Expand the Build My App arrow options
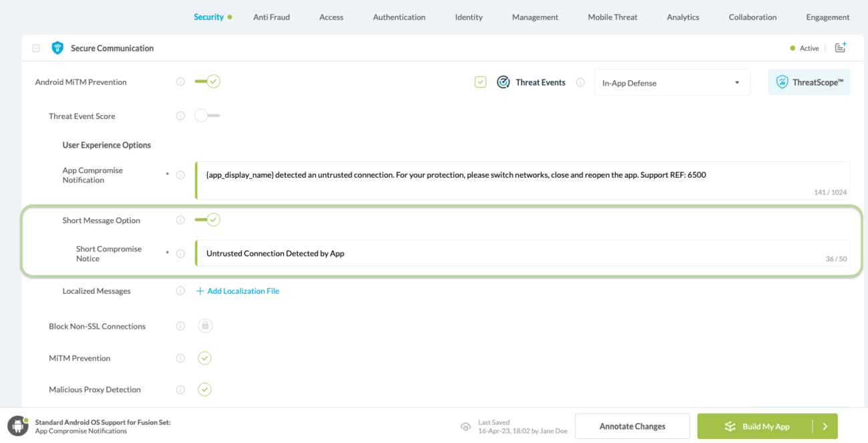This screenshot has width=868, height=443. tap(825, 426)
